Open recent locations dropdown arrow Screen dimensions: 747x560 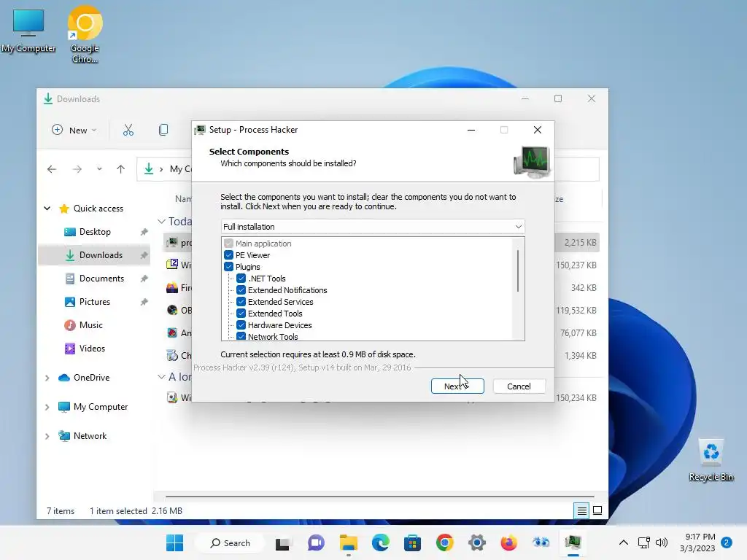[x=99, y=169]
